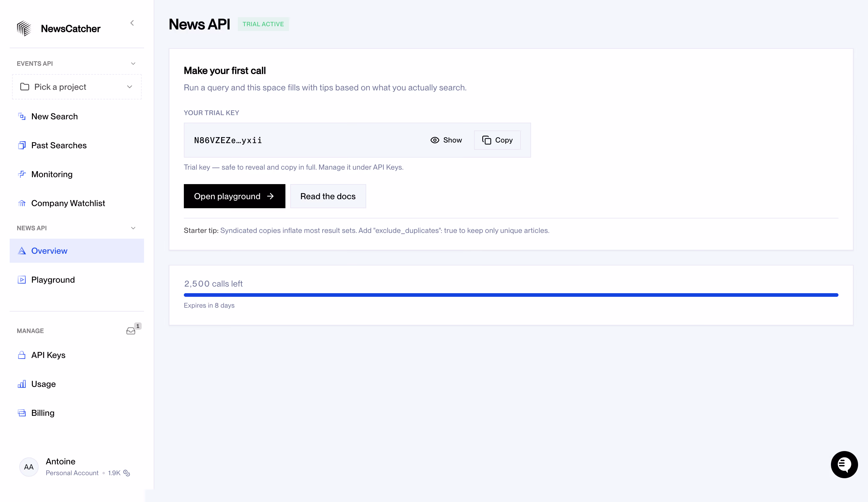
Task: Open the Pick a project dropdown
Action: coord(77,87)
